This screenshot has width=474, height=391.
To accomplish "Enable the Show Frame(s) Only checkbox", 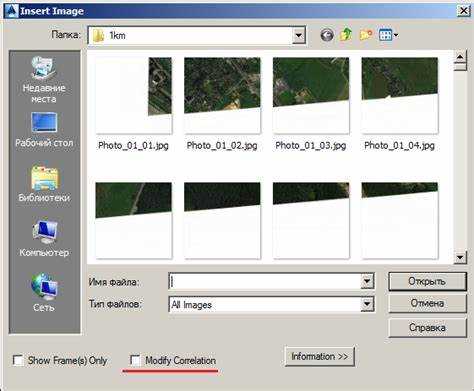I will [18, 360].
